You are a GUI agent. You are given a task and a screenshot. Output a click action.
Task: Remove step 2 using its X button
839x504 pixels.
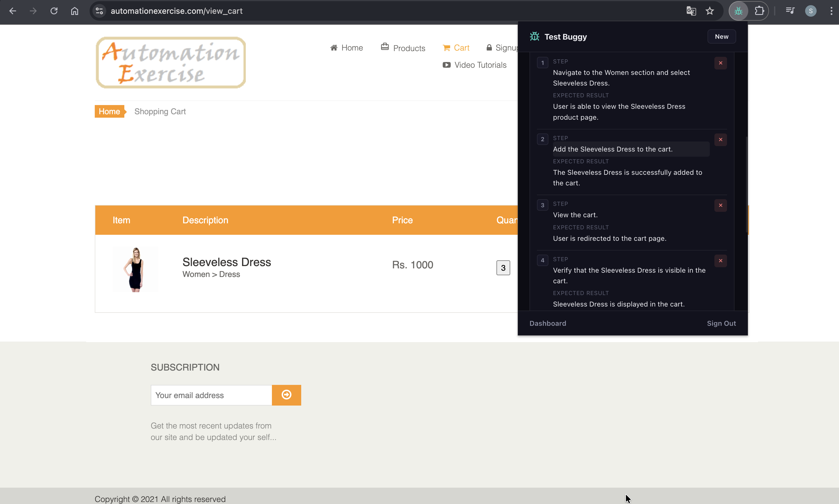(x=720, y=139)
